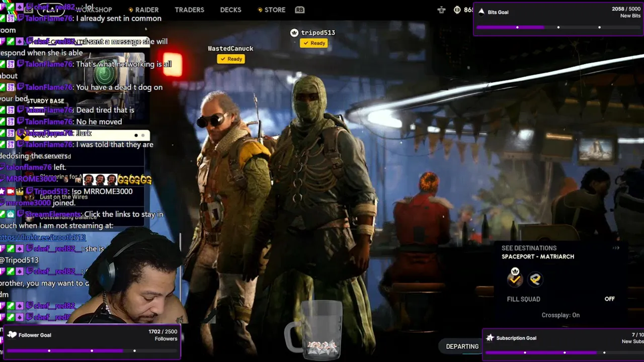Click the Follower Goal progress bar

pos(92,350)
